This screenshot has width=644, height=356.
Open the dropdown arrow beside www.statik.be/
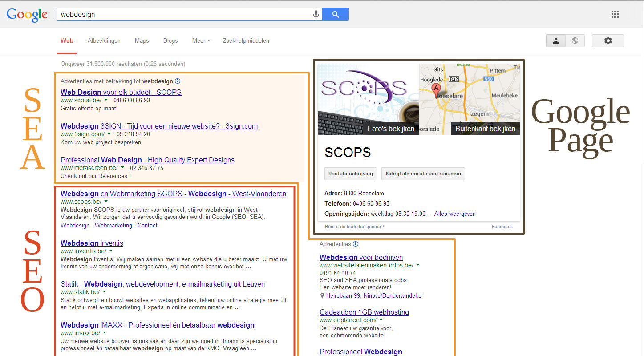coord(104,292)
